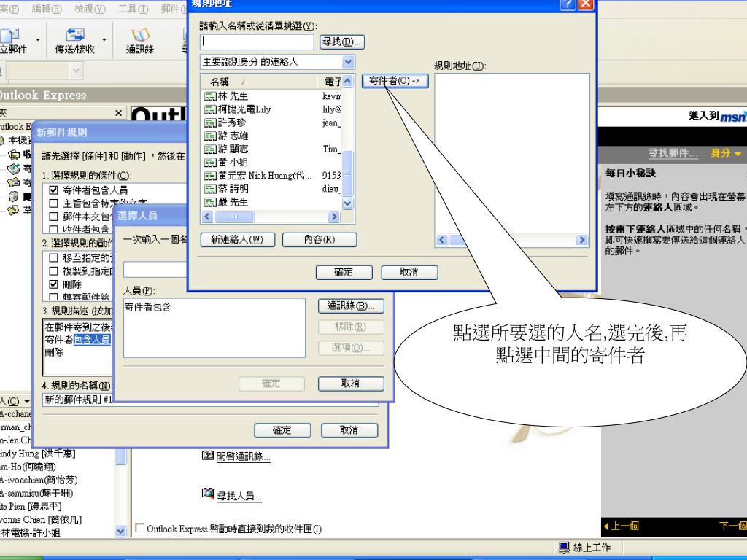Click the 線上工作 computer status icon
The height and width of the screenshot is (560, 747).
[564, 548]
